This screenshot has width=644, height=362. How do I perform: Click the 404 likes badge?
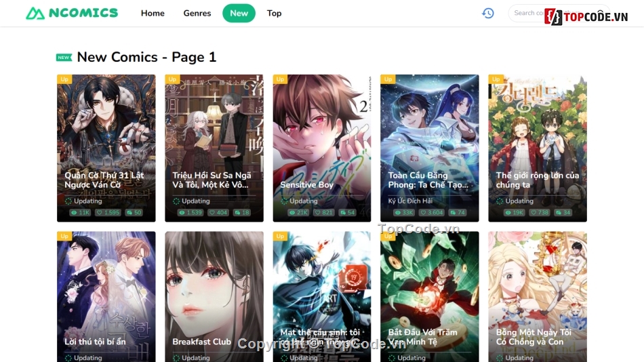(218, 212)
